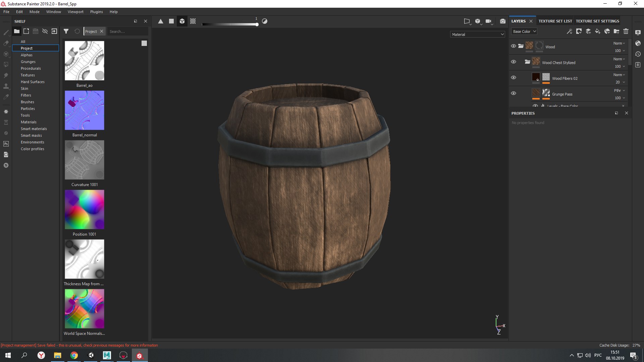Add a new fill layer
The image size is (644, 362).
tap(598, 31)
